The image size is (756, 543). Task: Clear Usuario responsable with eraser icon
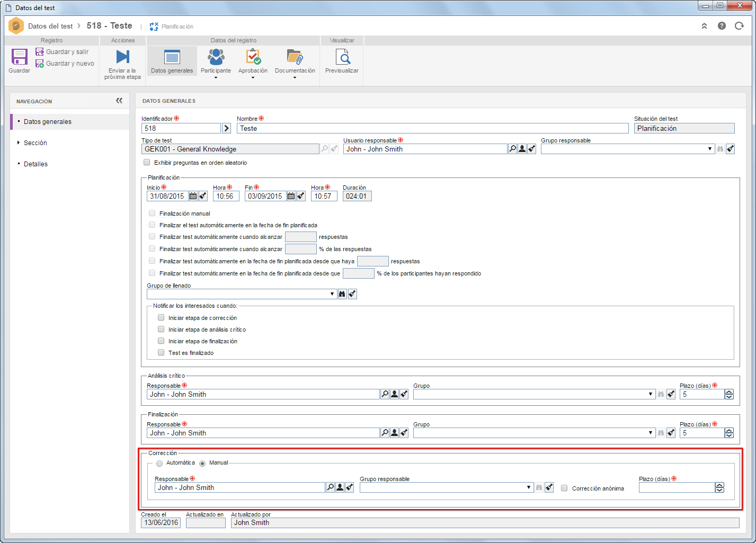pos(531,149)
